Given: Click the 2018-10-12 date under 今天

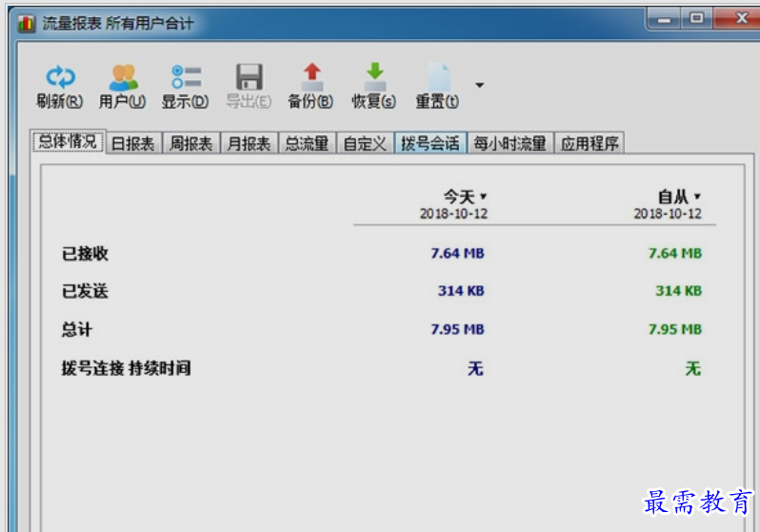Looking at the screenshot, I should tap(453, 214).
